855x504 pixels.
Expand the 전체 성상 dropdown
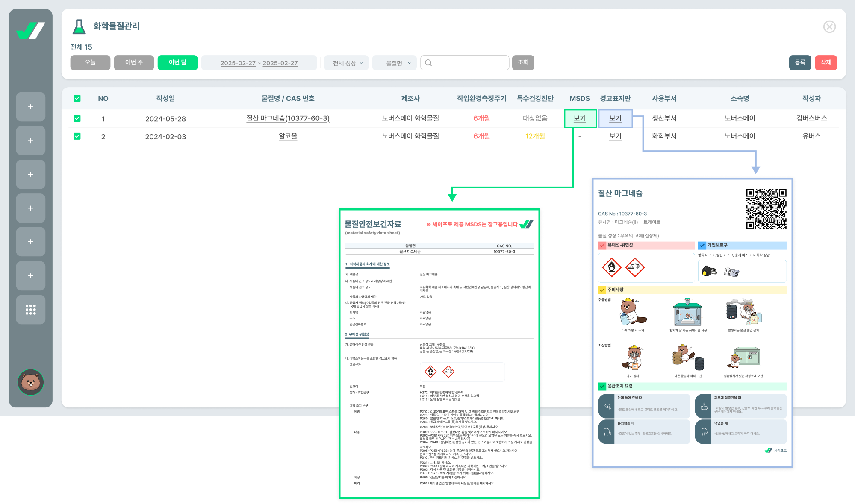pos(347,63)
